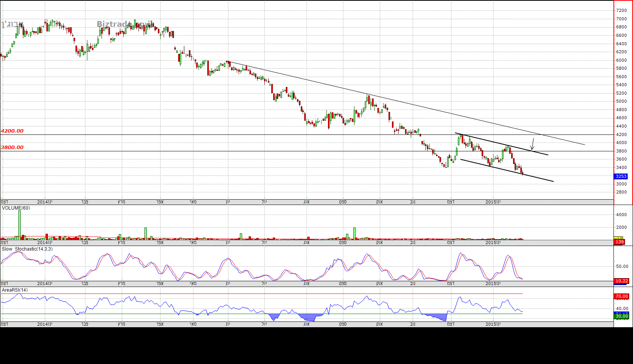633x364 pixels.
Task: Click the 4000 label on the volume scale
Action: pyautogui.click(x=622, y=215)
